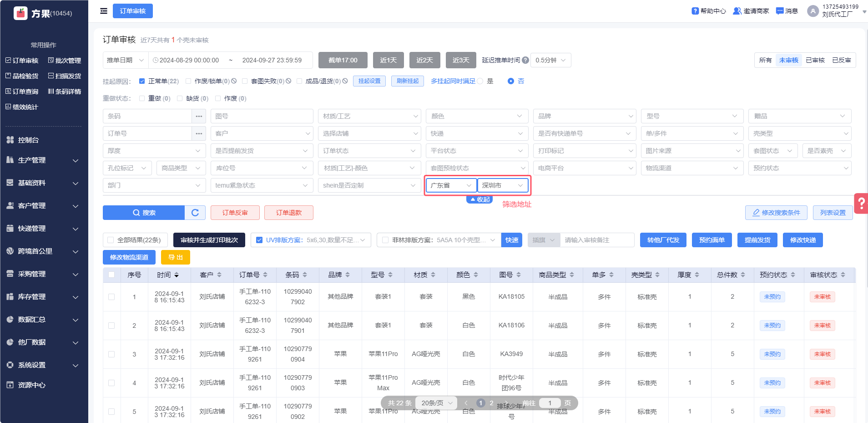
Task: Switch to the 已反审 filter tab
Action: click(841, 60)
